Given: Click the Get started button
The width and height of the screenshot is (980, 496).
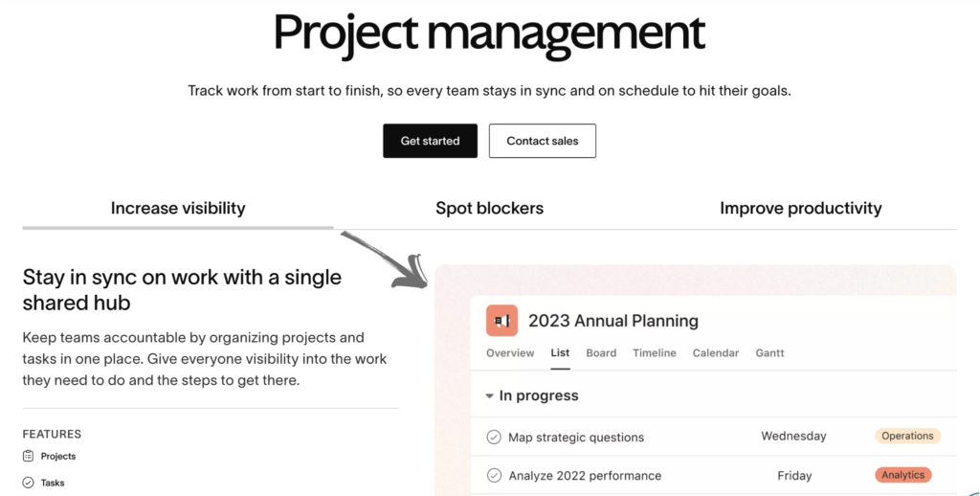Looking at the screenshot, I should tap(430, 141).
